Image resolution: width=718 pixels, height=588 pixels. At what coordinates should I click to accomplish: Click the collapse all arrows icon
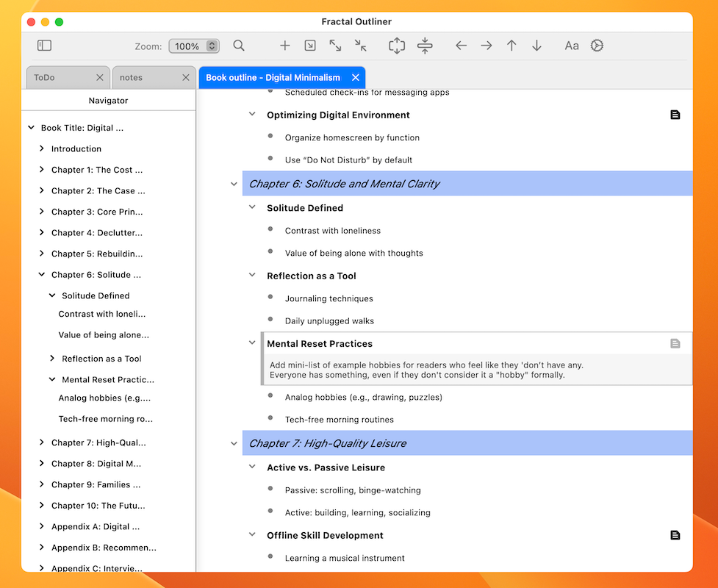tap(360, 46)
